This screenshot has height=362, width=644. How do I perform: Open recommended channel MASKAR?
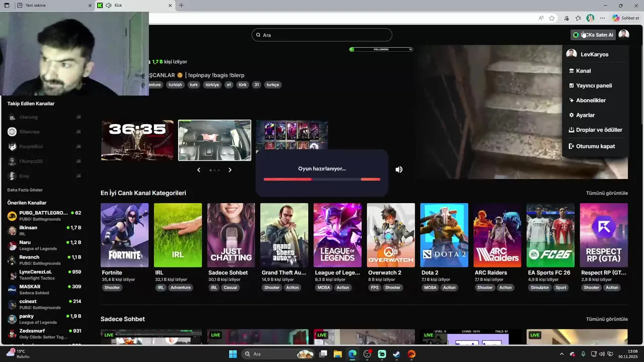(x=44, y=290)
